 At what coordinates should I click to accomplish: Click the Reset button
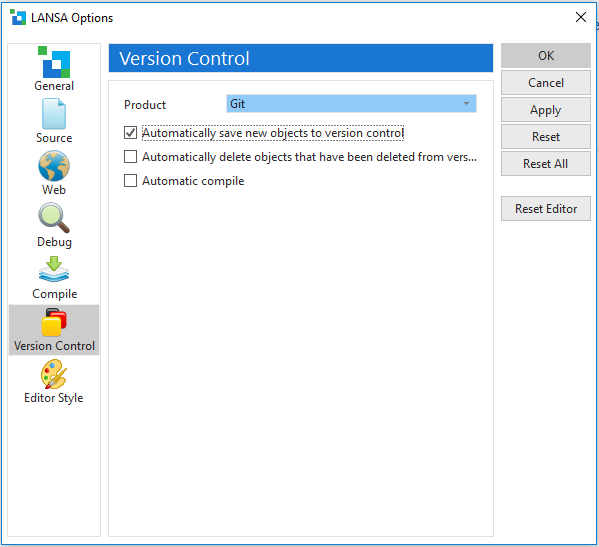(546, 137)
